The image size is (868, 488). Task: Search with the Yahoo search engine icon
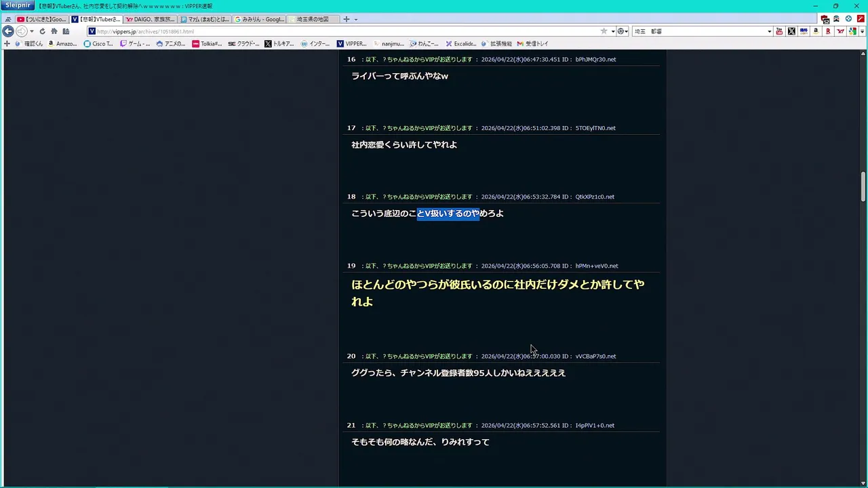(x=840, y=31)
